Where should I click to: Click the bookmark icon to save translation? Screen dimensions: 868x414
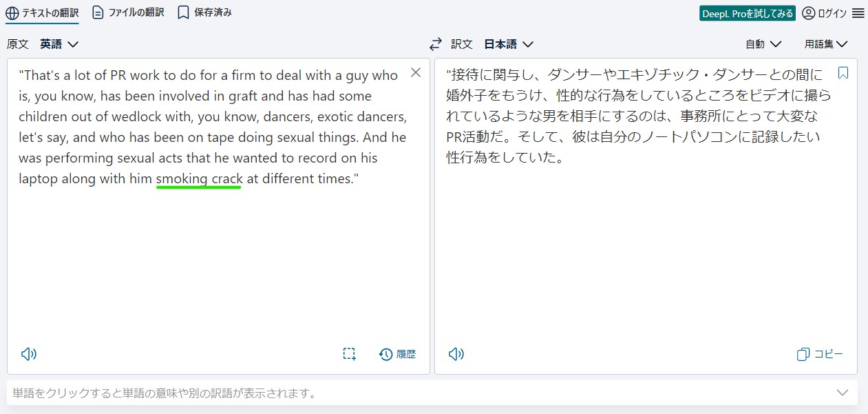[x=843, y=73]
